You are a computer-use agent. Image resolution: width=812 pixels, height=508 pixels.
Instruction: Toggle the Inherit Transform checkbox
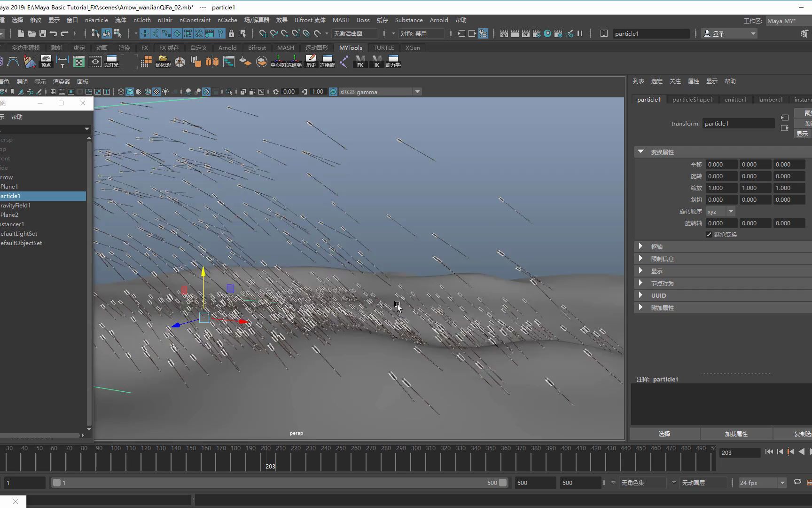709,235
